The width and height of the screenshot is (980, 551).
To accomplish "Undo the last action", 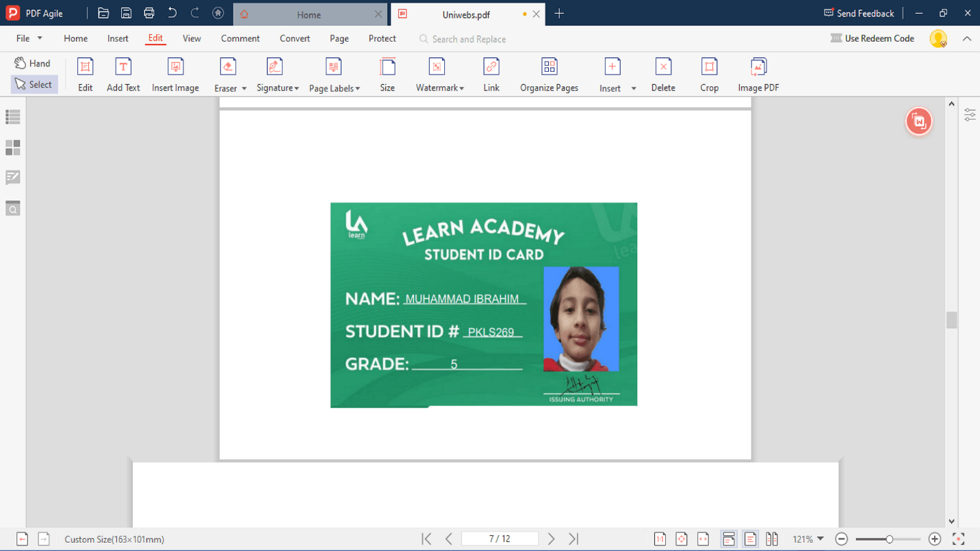I will click(172, 13).
